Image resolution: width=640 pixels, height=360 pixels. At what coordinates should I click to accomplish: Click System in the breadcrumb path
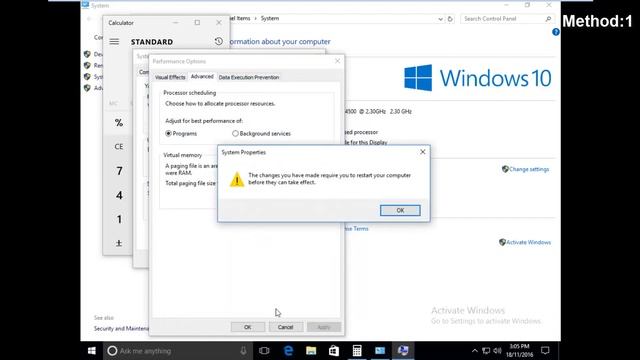pos(270,18)
